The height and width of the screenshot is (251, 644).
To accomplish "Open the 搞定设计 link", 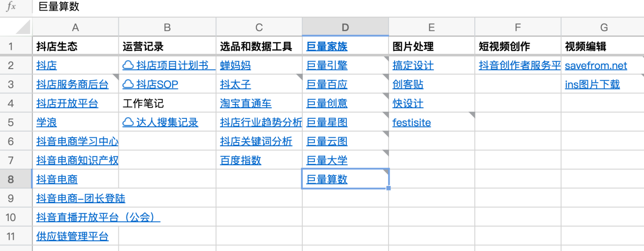I will pos(413,66).
